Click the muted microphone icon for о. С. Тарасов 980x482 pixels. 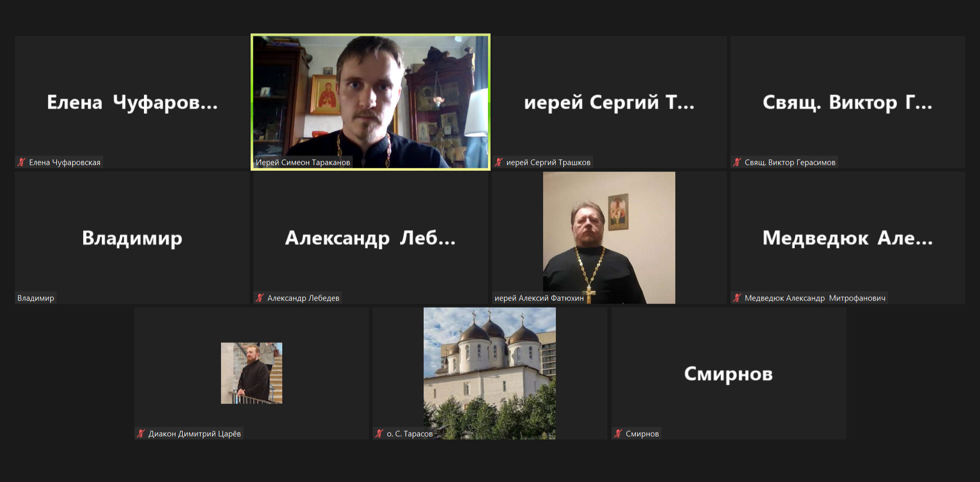[x=379, y=434]
